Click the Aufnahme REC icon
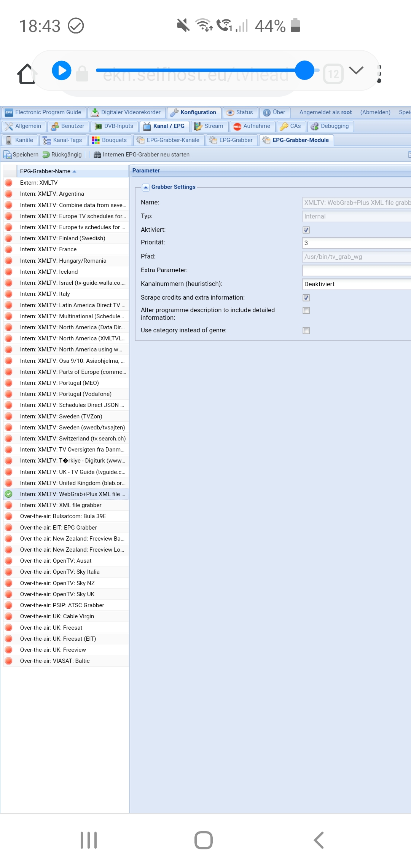This screenshot has height=868, width=411. tap(237, 126)
